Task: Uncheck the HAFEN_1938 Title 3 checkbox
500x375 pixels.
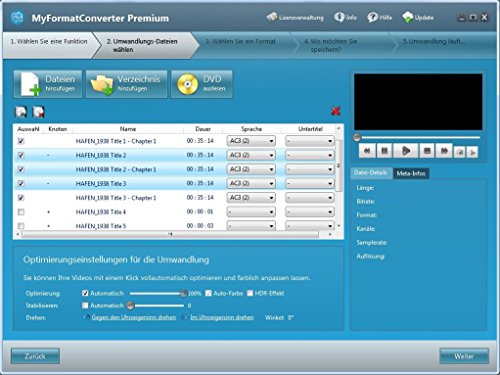Action: tap(21, 184)
